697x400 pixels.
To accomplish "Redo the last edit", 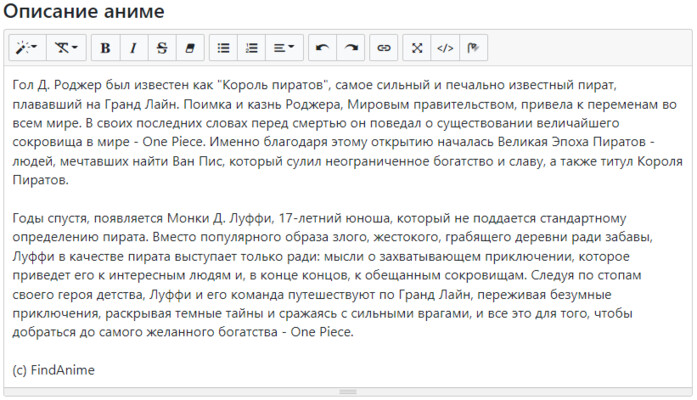I will click(351, 48).
